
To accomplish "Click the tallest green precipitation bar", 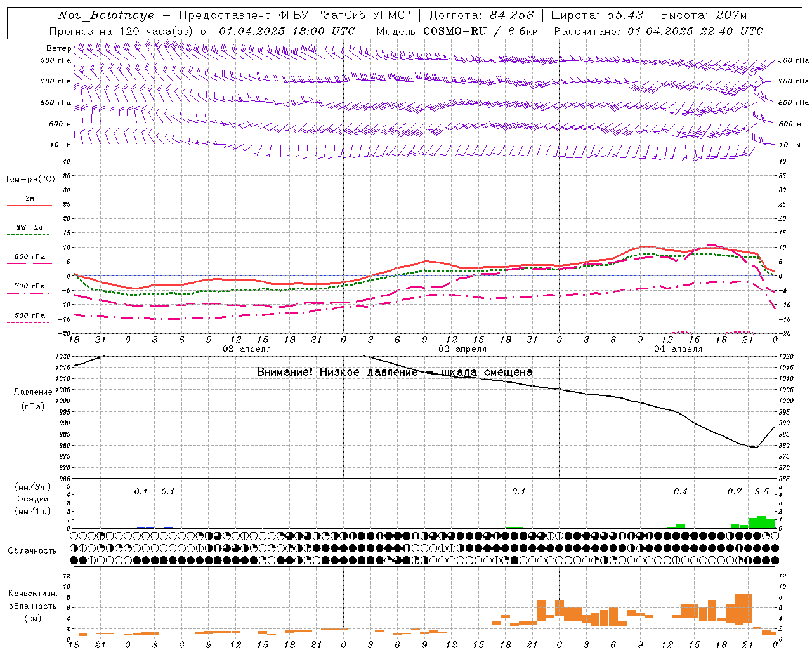I will (x=761, y=522).
